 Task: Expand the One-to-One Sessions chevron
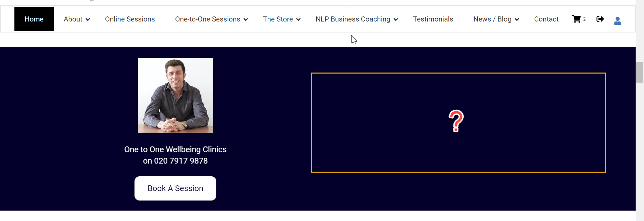click(246, 19)
